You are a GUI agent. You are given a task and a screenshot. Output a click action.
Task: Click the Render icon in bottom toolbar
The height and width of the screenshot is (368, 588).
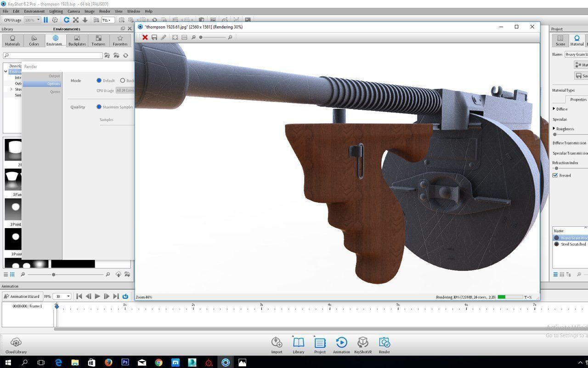(384, 345)
